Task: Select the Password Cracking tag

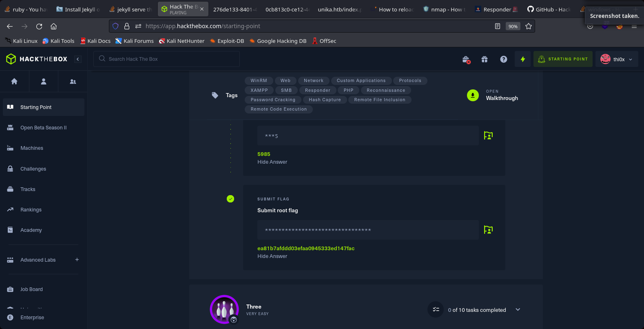Action: [x=273, y=100]
